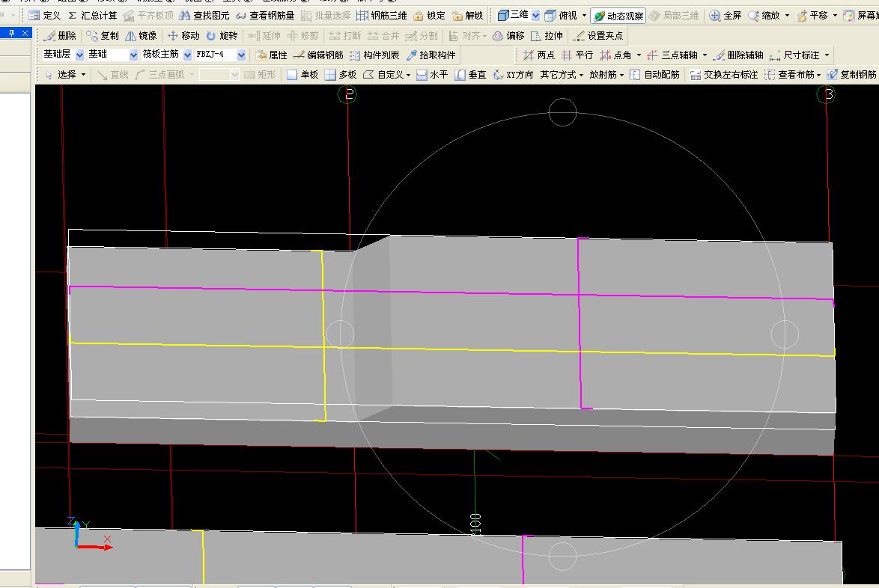Toggle 多板 multi slab mode

pyautogui.click(x=341, y=75)
